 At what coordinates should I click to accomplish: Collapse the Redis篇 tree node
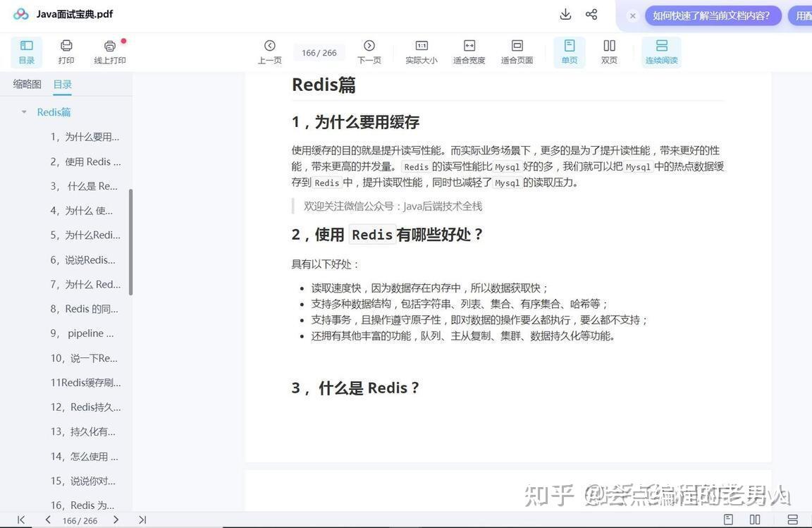[x=25, y=111]
